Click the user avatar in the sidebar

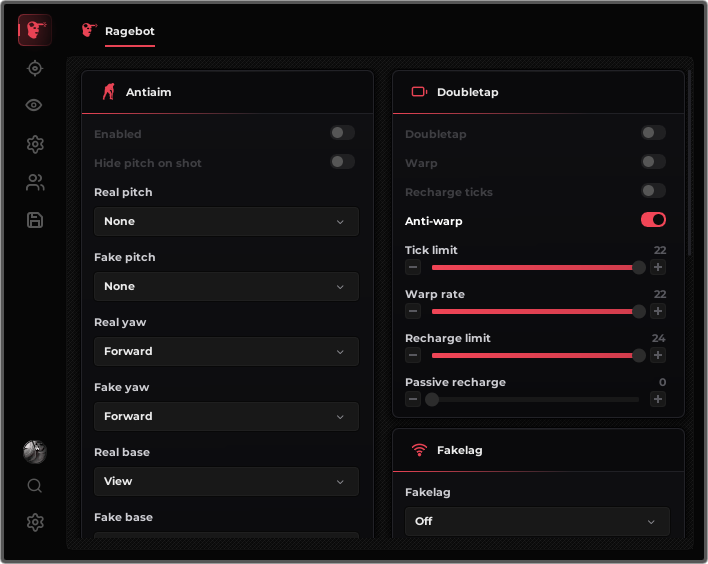tap(35, 452)
